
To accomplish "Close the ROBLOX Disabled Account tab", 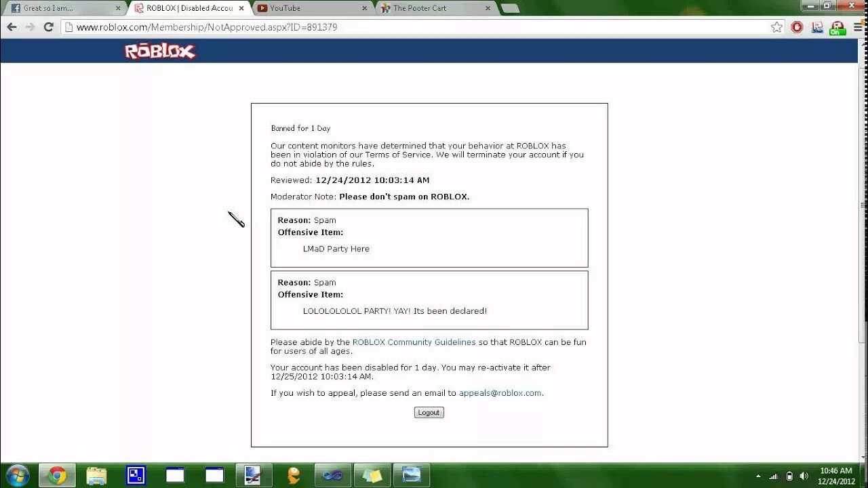I will (241, 8).
